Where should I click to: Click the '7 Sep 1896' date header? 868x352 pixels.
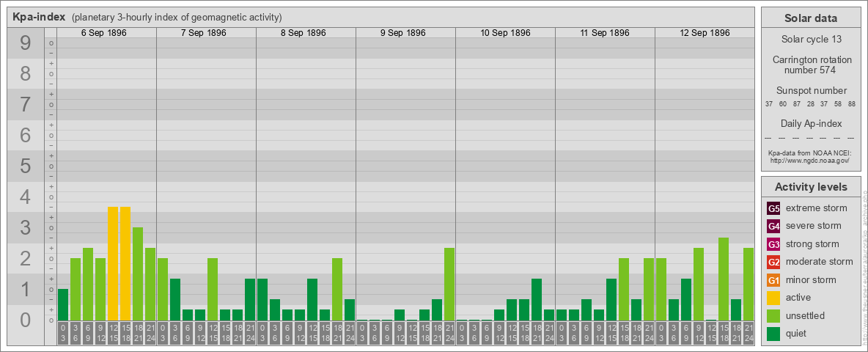[x=204, y=33]
